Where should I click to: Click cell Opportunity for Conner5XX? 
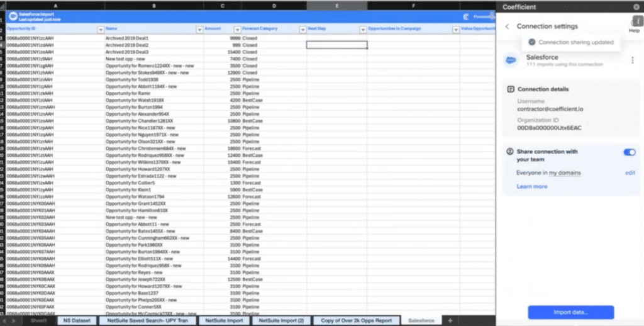(154, 307)
